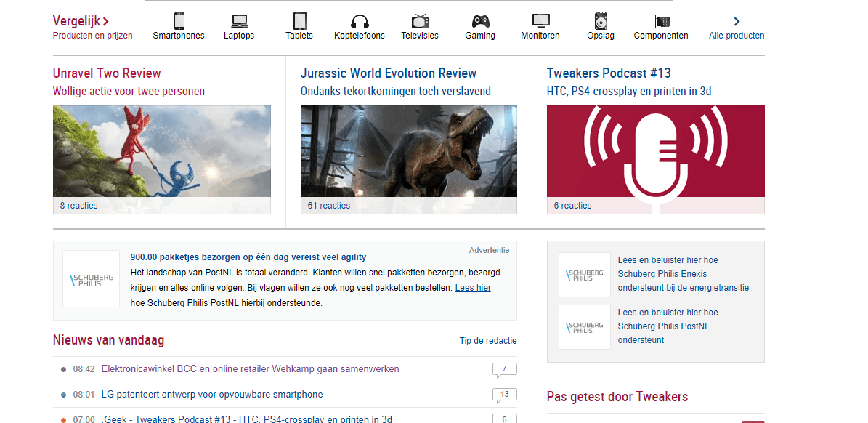Open the podcast microphone image
The height and width of the screenshot is (423, 868).
[x=656, y=151]
